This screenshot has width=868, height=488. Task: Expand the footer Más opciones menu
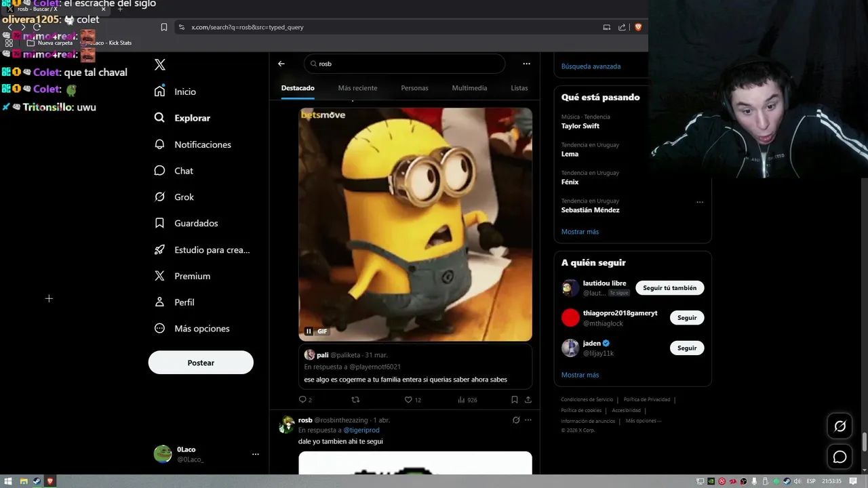coord(643,422)
